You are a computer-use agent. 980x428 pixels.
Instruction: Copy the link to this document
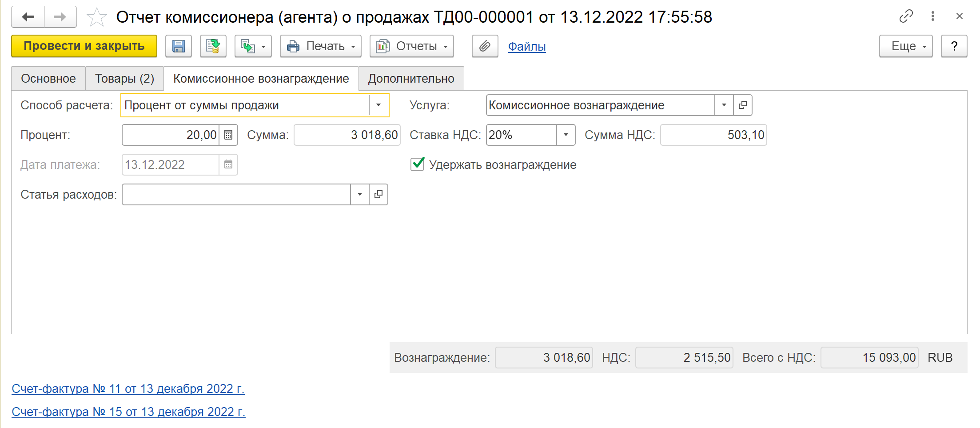pos(906,16)
